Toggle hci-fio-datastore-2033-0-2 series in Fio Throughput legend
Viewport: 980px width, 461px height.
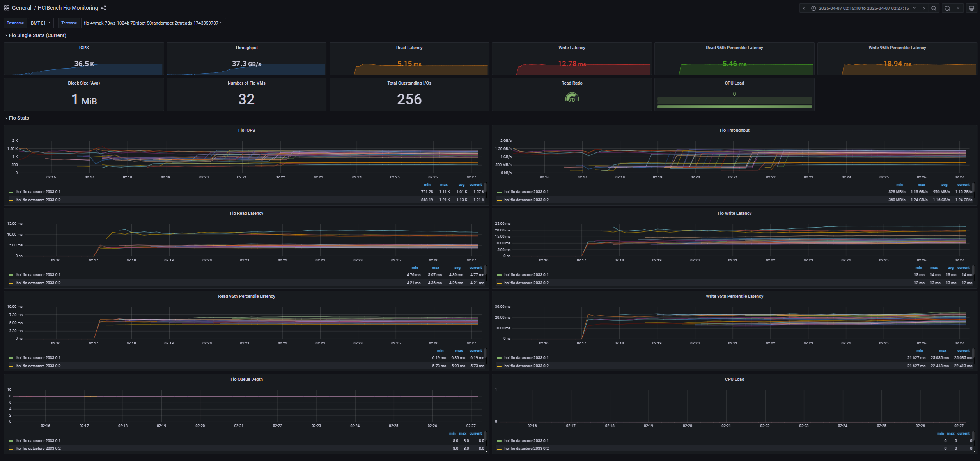click(x=526, y=200)
